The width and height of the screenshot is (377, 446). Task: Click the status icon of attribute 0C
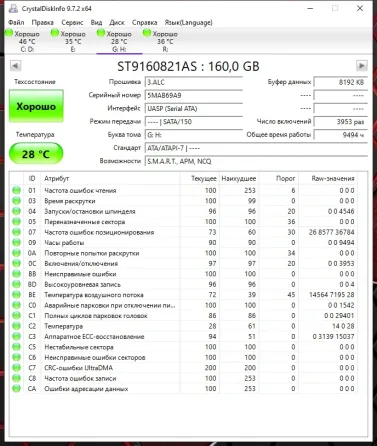[x=16, y=263]
